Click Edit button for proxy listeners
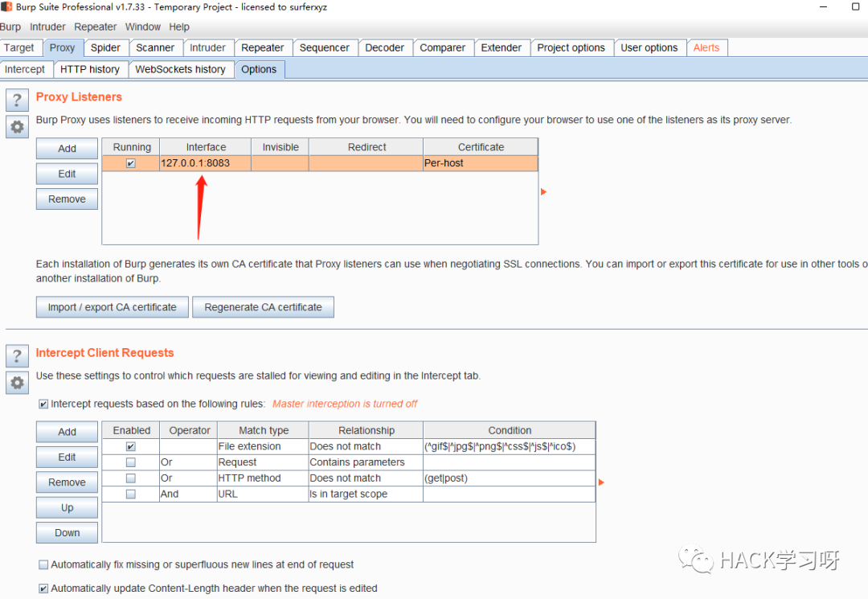The image size is (868, 599). pos(67,174)
